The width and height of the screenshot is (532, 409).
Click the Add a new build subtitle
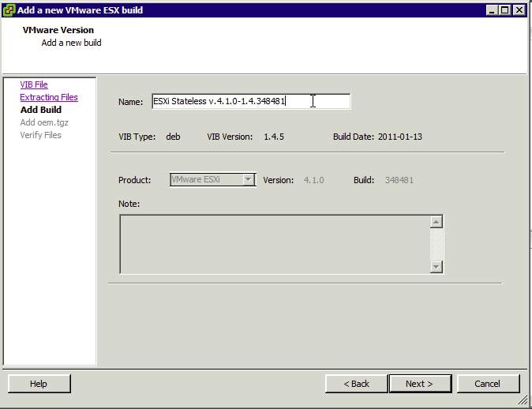[71, 43]
